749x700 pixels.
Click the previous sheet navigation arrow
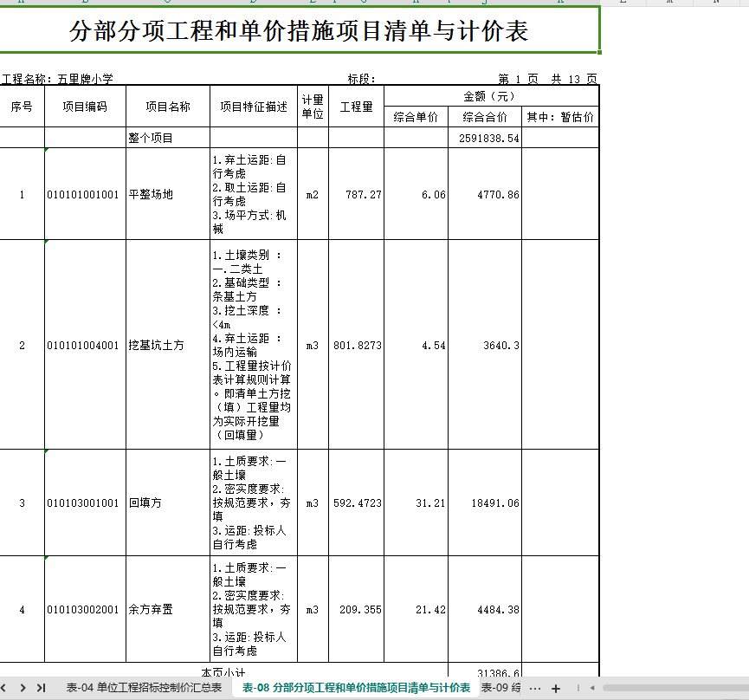pos(3,688)
